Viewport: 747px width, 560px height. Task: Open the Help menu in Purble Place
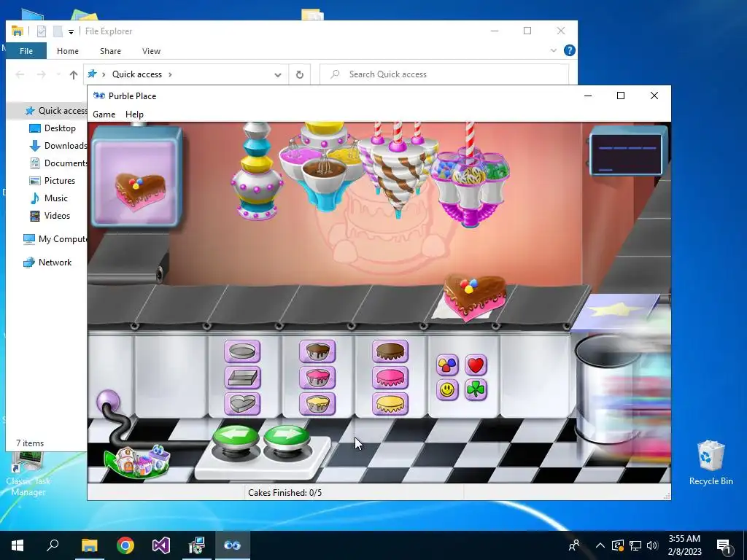coord(134,114)
